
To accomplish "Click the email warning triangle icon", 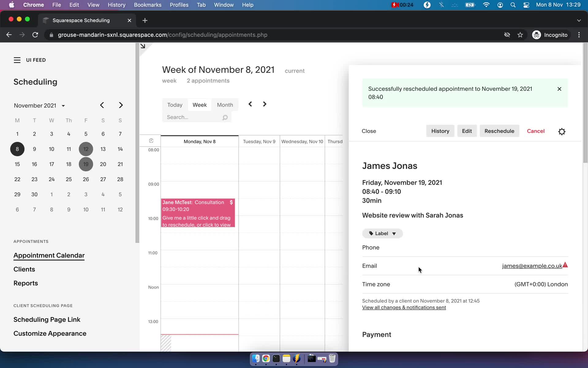I will click(565, 265).
